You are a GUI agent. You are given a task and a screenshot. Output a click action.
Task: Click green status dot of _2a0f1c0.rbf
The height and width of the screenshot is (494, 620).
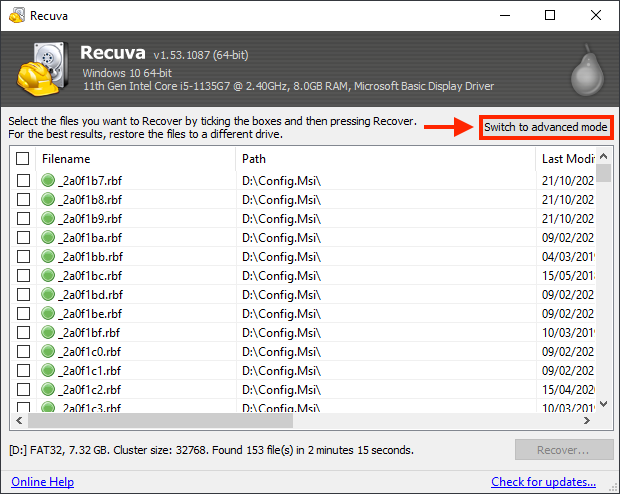pyautogui.click(x=48, y=351)
